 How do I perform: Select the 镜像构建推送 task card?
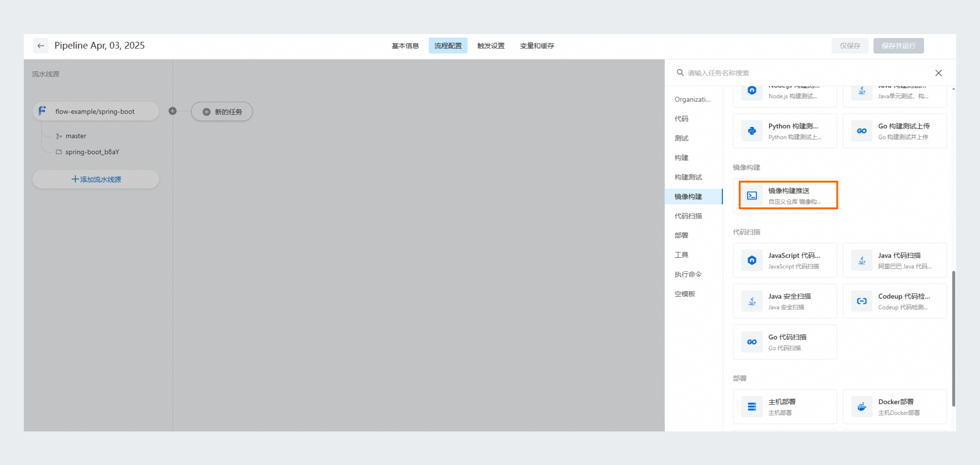coord(788,195)
